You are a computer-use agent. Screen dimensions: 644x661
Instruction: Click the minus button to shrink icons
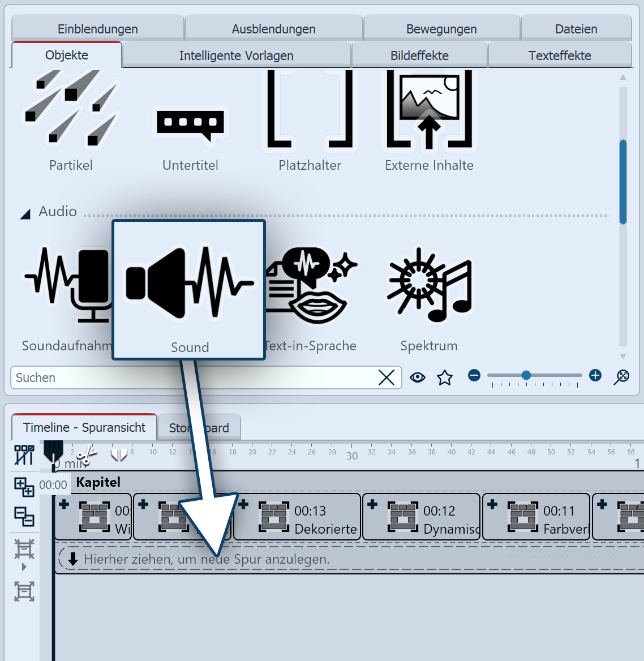click(474, 375)
